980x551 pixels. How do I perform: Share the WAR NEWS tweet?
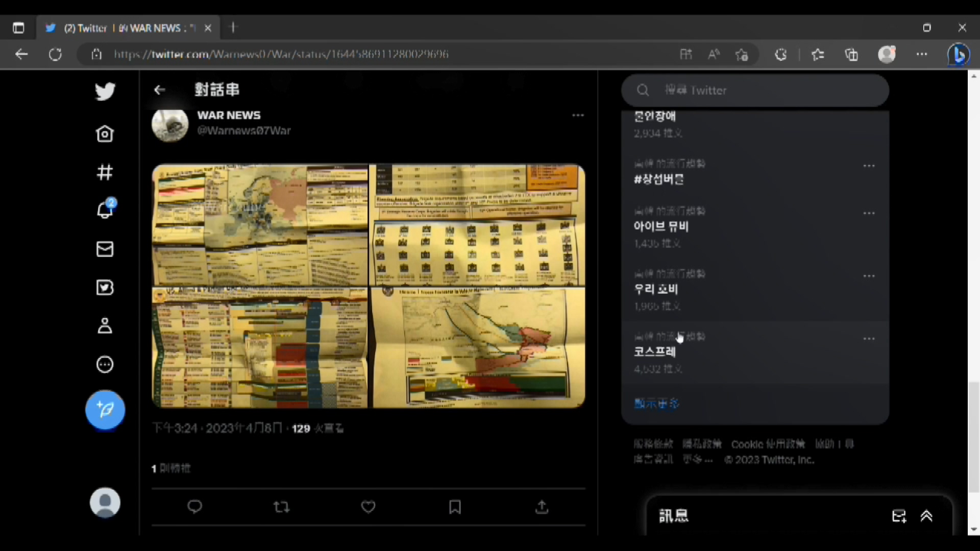pyautogui.click(x=542, y=507)
